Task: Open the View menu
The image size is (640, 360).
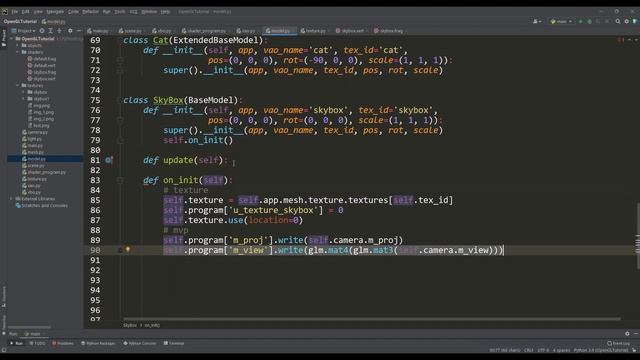Action: [x=38, y=11]
